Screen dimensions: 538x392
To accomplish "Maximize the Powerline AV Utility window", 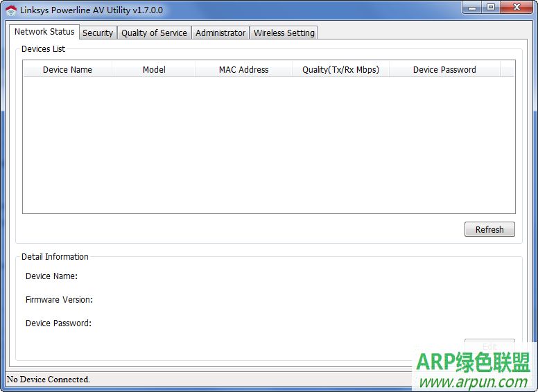I will click(491, 7).
